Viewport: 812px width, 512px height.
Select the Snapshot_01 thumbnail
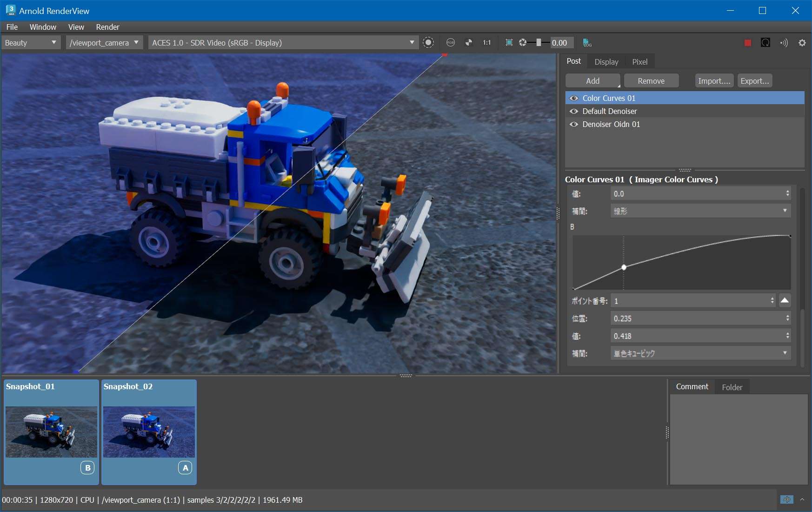coord(51,432)
